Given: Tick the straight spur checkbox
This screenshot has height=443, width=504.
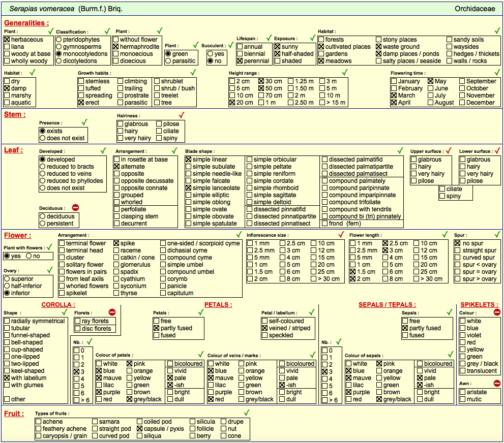Looking at the screenshot, I should (x=458, y=250).
